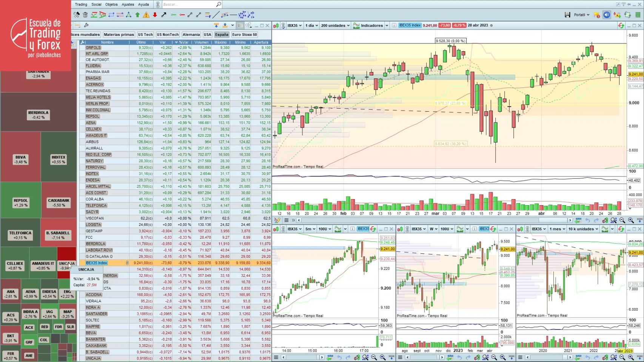Click the IBEX35 Index label in main chart
Image resolution: width=644 pixels, height=362 pixels.
tap(410, 25)
